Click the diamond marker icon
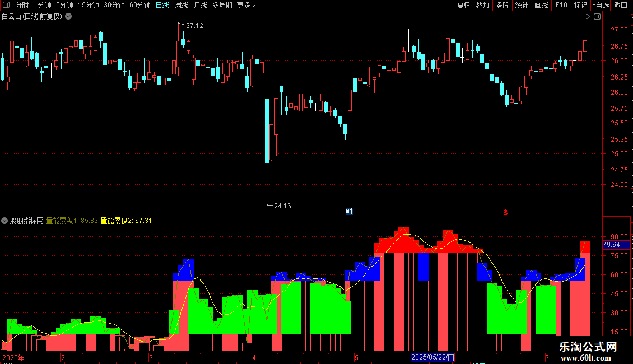Screen dimensions: 633x364 [x=587, y=17]
